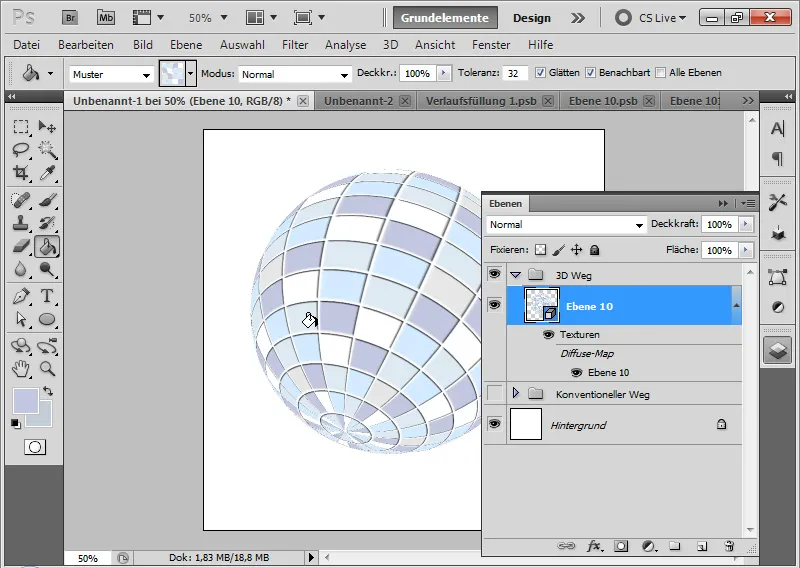Screen dimensions: 800x568
Task: Open the Modus blend mode dropdown
Action: point(295,75)
